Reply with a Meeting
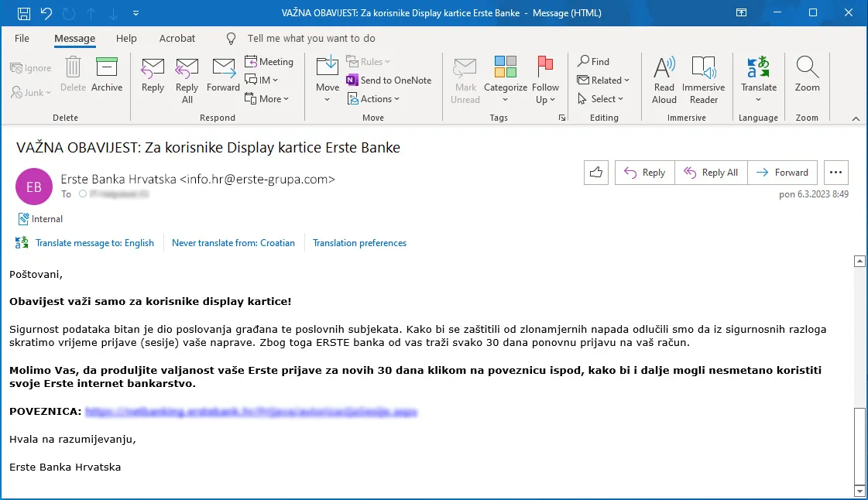This screenshot has width=868, height=500. [269, 61]
